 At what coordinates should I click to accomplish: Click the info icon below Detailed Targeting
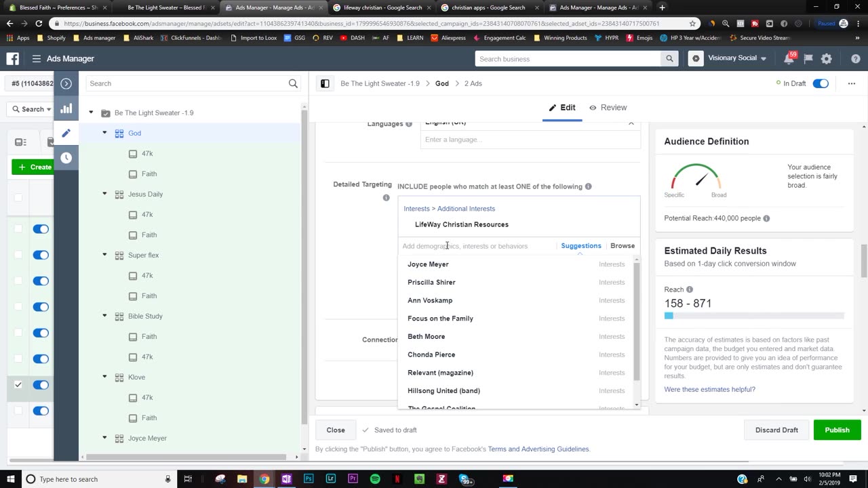(386, 198)
